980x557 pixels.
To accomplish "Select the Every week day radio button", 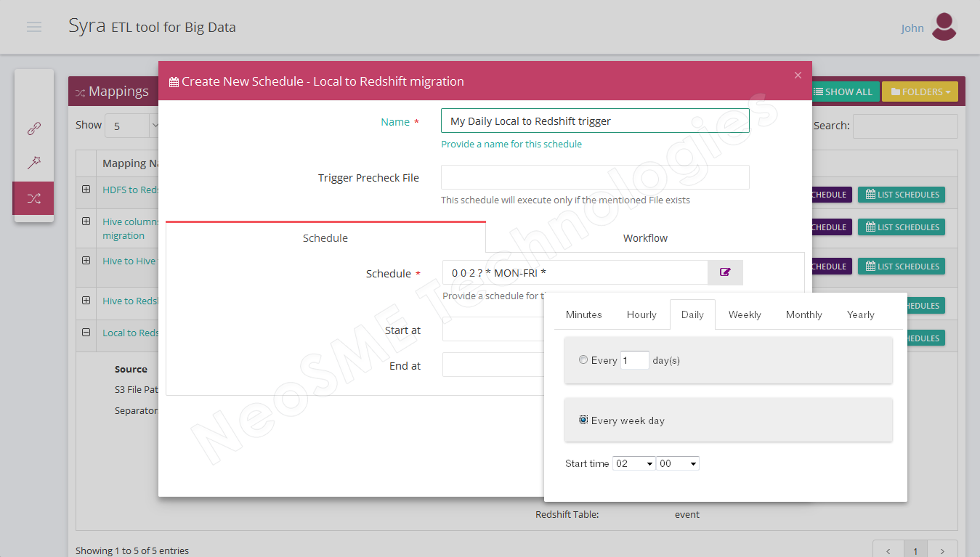I will point(583,420).
